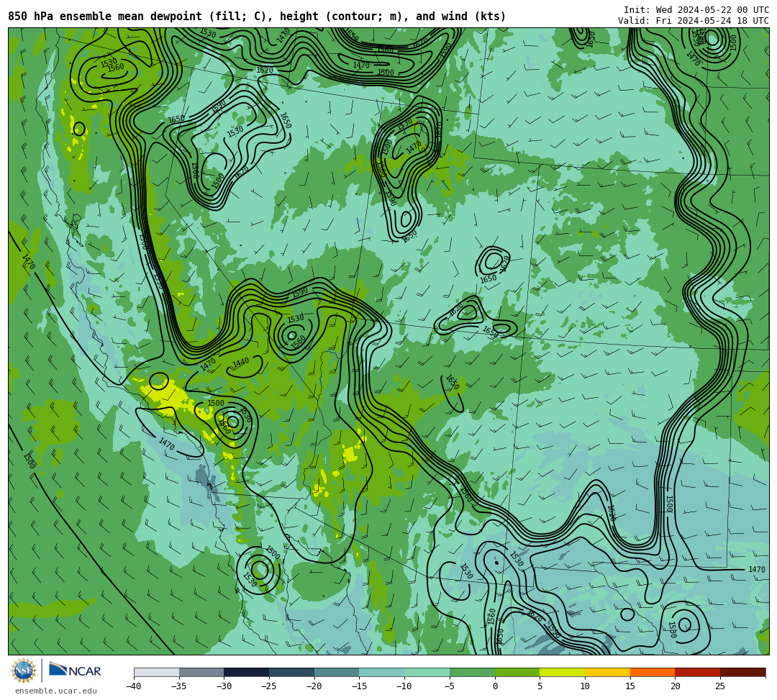Image resolution: width=777 pixels, height=700 pixels.
Task: Pick the dark blue-teal -25 to -20 colorbar segment
Action: [292, 672]
